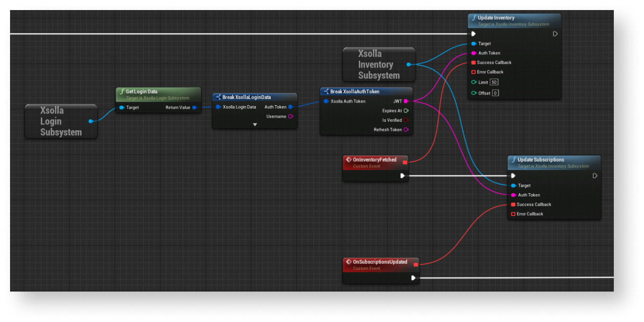644x322 pixels.
Task: Click Update Inventory's exec output pin
Action: point(555,34)
